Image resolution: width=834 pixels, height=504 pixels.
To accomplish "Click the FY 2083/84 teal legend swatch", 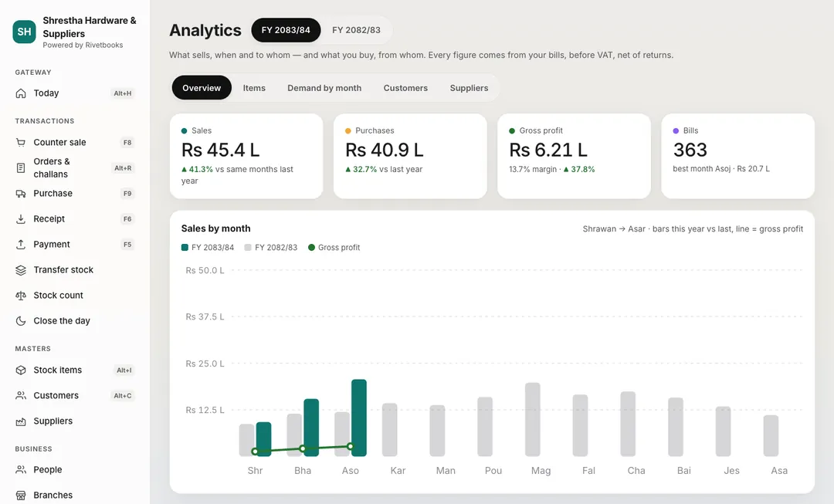I will click(x=185, y=247).
